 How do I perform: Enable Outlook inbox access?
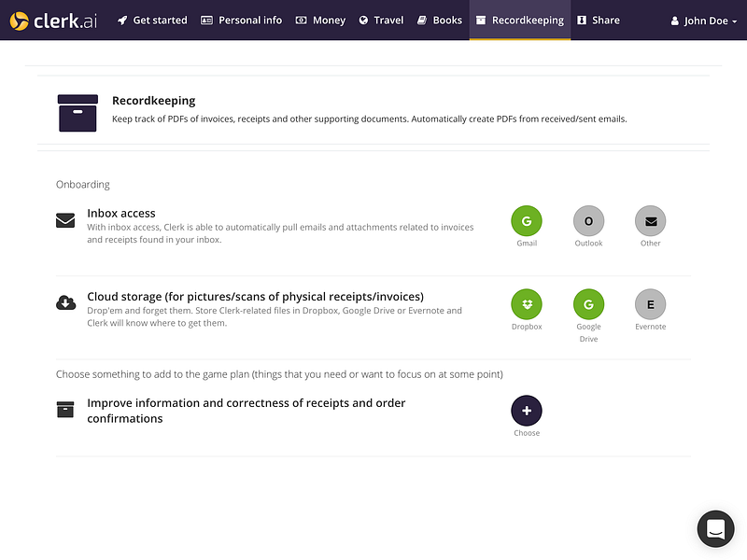pos(588,221)
